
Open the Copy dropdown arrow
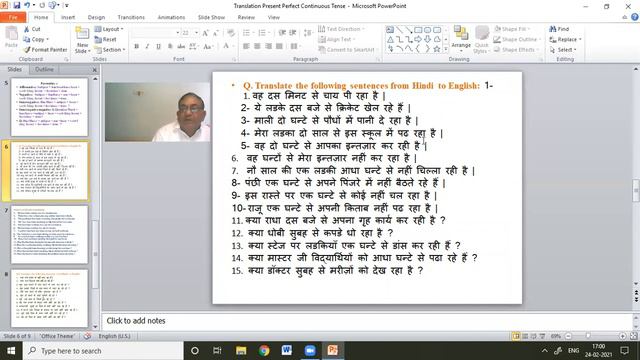(48, 39)
